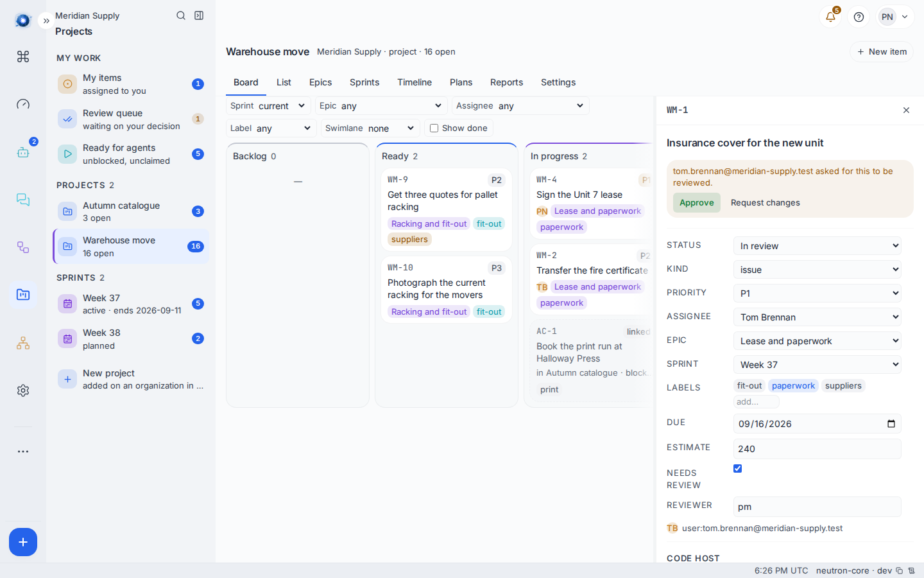
Task: Toggle the Show done checkbox
Action: pos(434,128)
